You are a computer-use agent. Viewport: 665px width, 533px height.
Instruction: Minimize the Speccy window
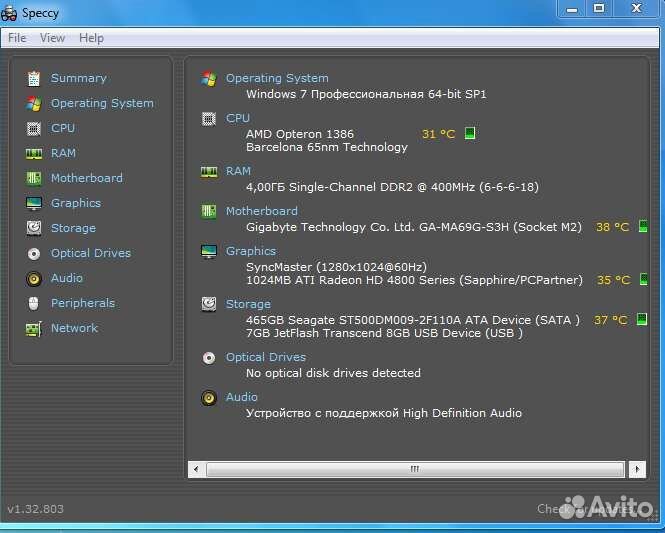point(572,9)
